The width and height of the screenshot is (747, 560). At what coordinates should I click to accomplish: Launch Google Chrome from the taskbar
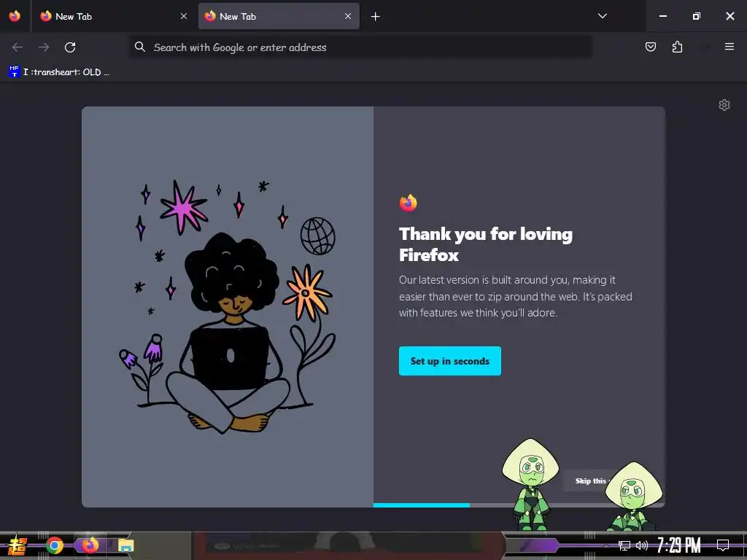55,545
